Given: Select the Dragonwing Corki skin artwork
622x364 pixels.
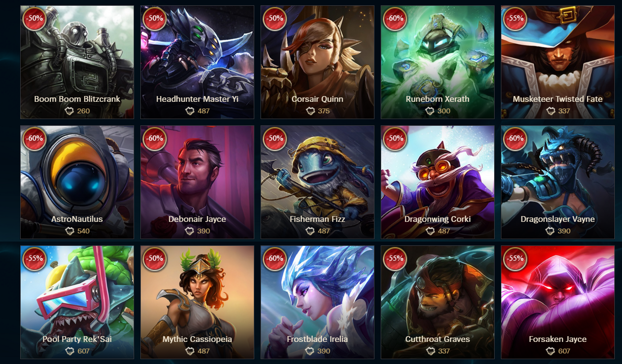Looking at the screenshot, I should 437,182.
